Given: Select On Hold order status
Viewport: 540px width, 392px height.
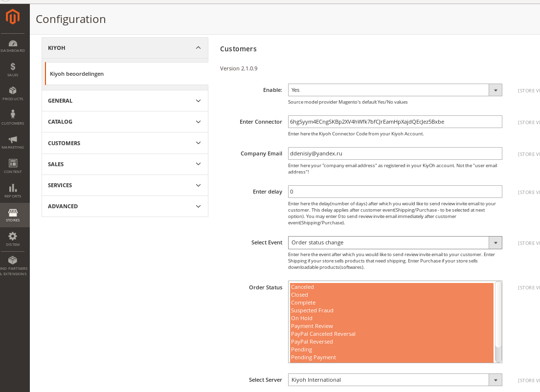Looking at the screenshot, I should (392, 318).
